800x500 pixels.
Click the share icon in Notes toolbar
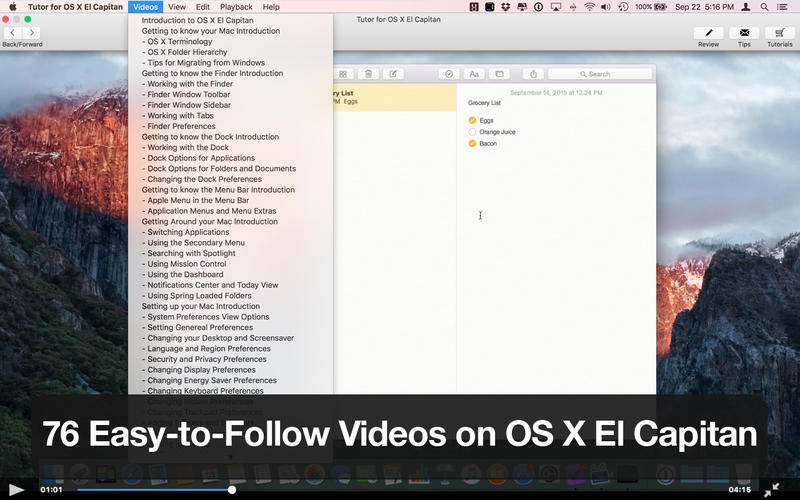point(533,74)
